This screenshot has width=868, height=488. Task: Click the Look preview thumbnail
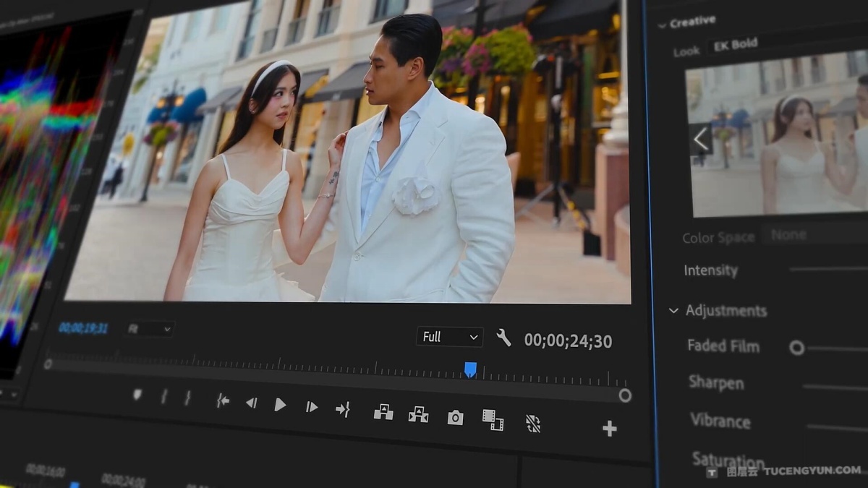pyautogui.click(x=777, y=134)
